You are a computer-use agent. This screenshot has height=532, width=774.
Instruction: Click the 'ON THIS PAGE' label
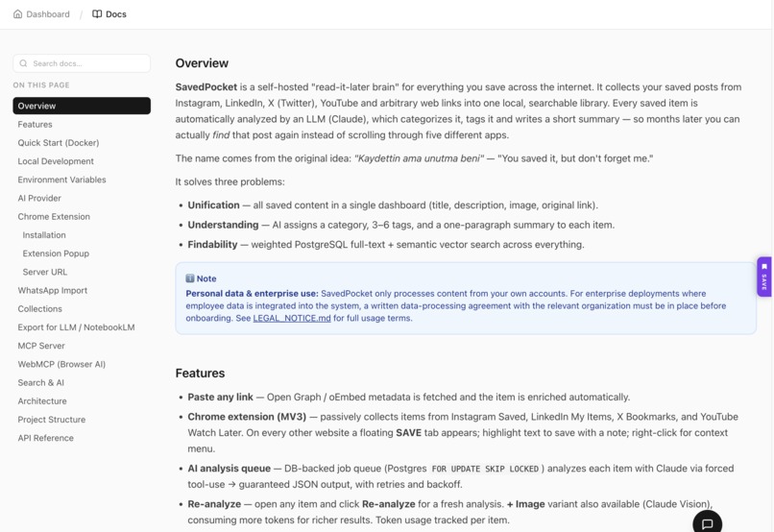pos(41,85)
